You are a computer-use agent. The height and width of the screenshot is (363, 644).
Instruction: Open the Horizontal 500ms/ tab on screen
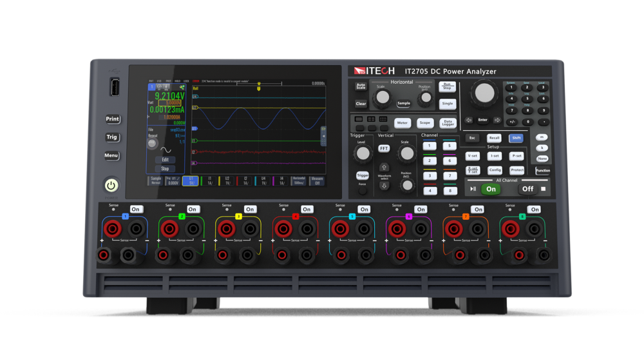tap(299, 181)
